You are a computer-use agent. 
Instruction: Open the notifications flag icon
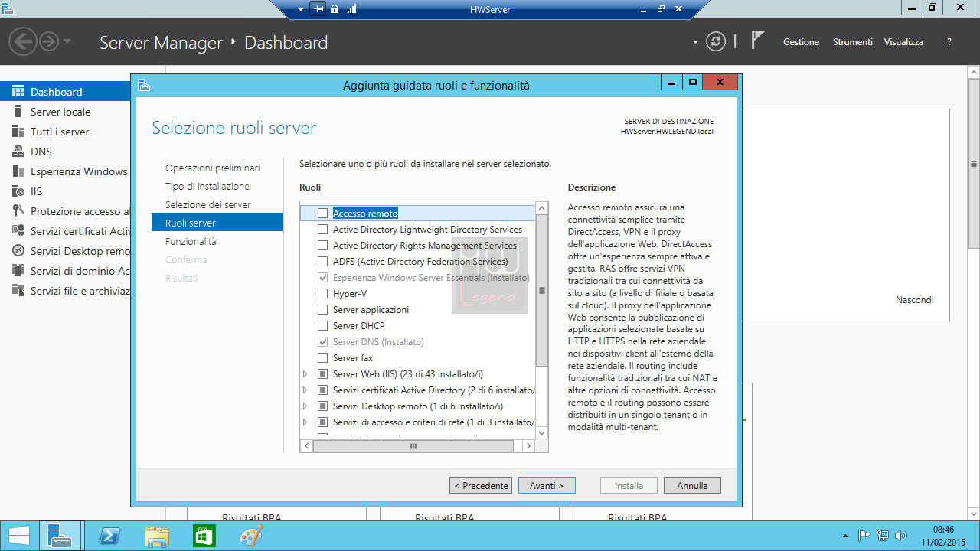point(757,41)
